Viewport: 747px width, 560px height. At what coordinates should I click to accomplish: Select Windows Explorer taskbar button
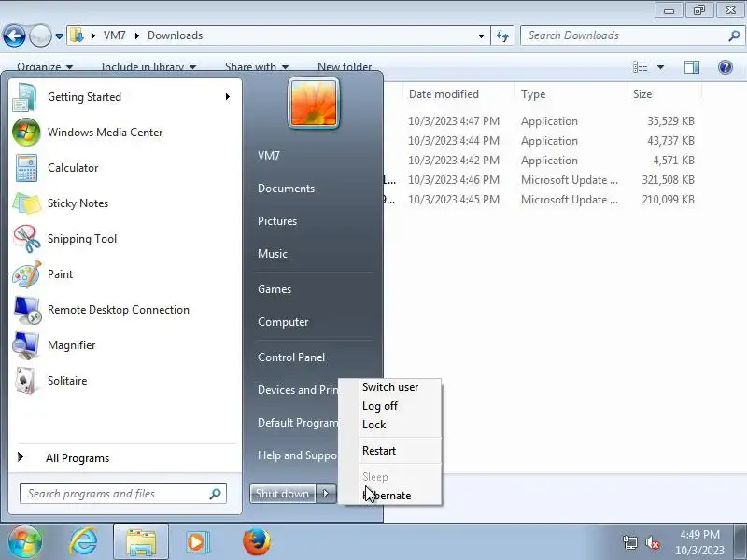141,542
